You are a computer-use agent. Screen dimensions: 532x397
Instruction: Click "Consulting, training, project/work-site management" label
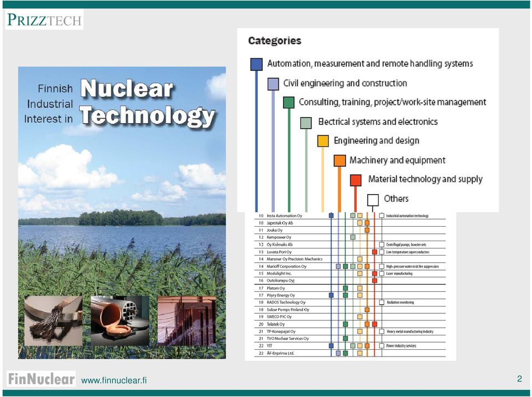click(392, 102)
